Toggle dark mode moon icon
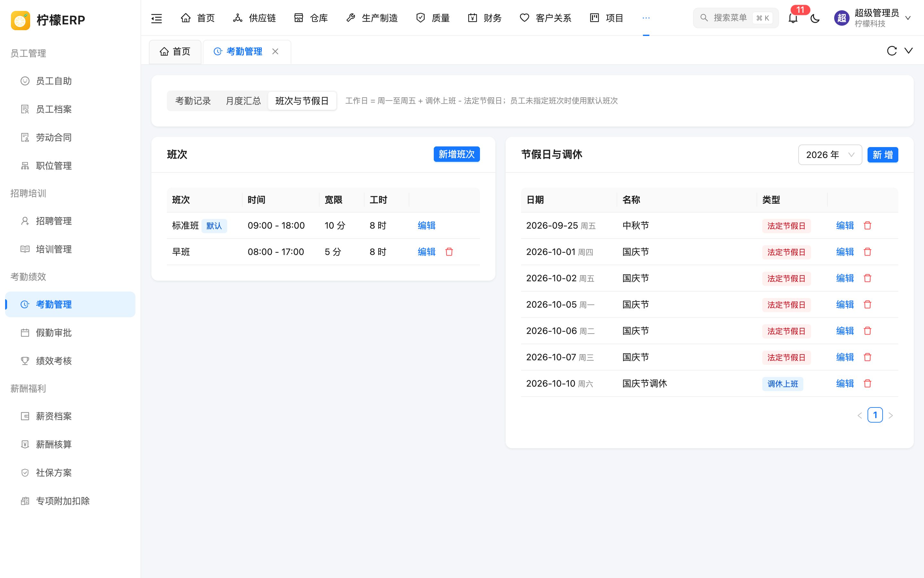The width and height of the screenshot is (924, 578). click(x=815, y=18)
